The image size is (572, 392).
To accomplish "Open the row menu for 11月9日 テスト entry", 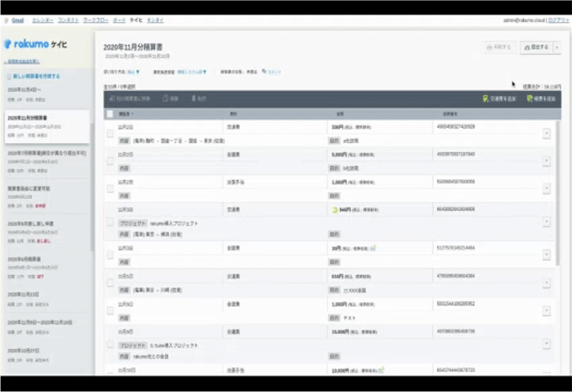I will coord(546,310).
